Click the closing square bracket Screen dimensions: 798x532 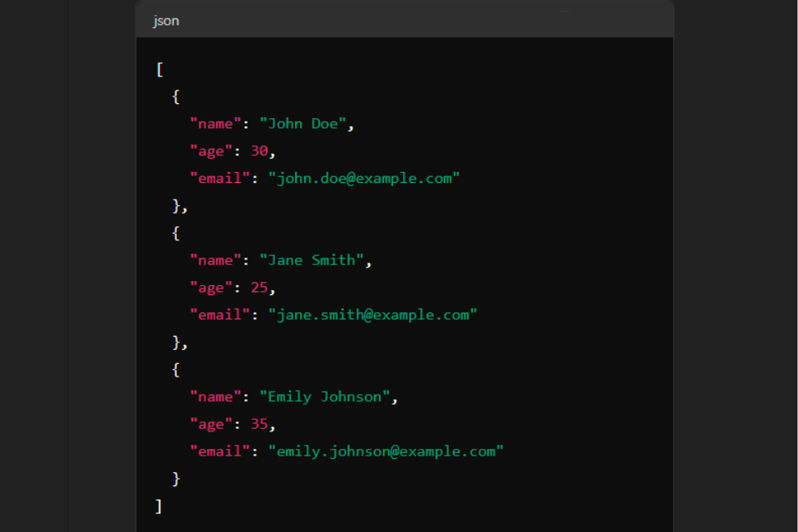pos(159,506)
